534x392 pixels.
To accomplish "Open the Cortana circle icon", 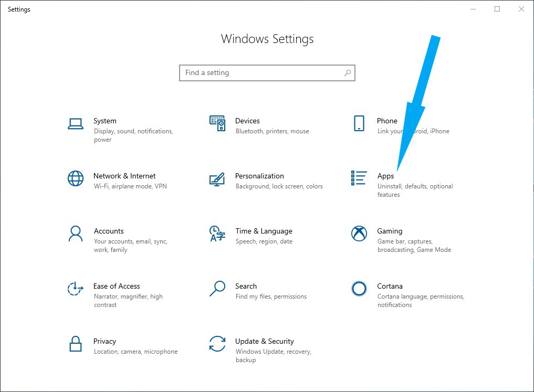I will pos(359,289).
